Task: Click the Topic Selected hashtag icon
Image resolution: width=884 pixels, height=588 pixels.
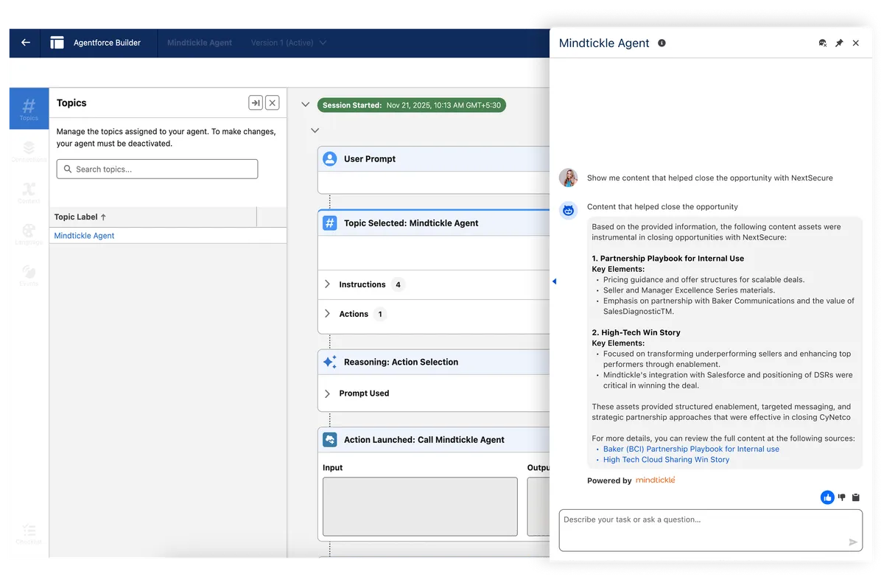Action: 330,223
